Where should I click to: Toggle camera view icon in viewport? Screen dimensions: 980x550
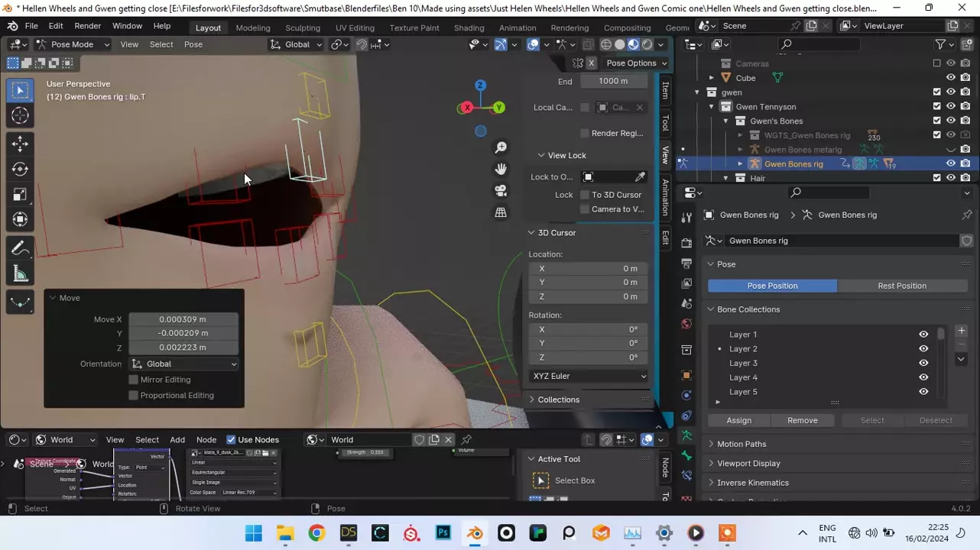tap(501, 190)
